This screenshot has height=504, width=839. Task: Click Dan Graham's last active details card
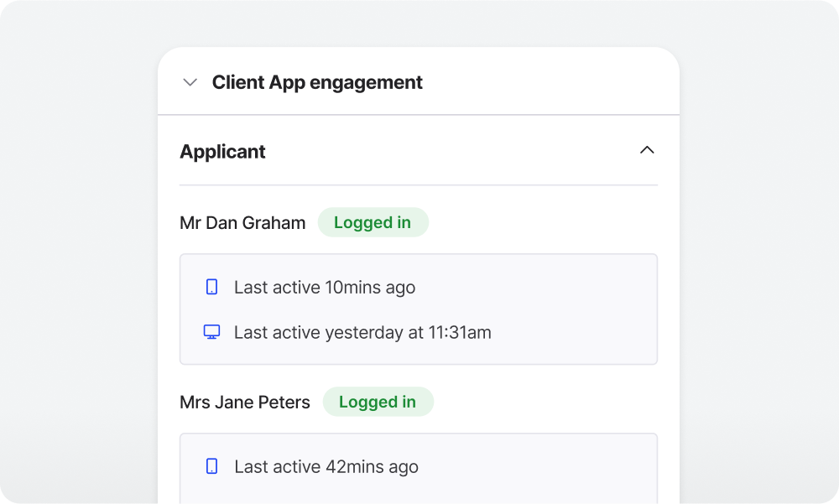pos(418,309)
